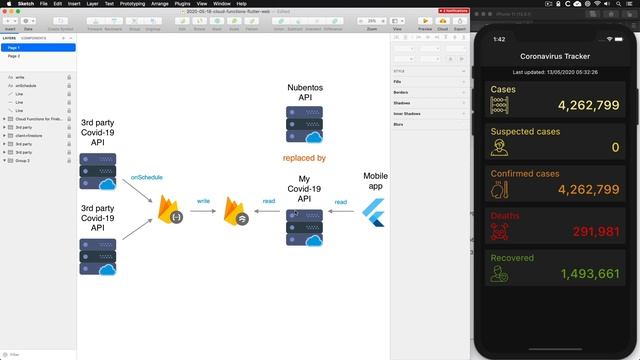Select the Flutter logo on canvas
Image resolution: width=640 pixels, height=360 pixels.
coord(373,212)
